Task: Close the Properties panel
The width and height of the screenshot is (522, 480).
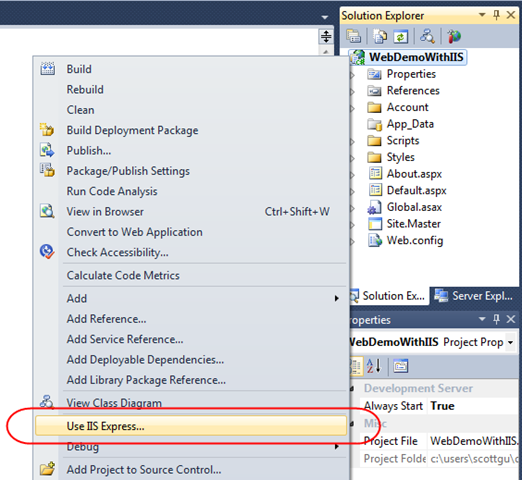Action: (x=511, y=319)
